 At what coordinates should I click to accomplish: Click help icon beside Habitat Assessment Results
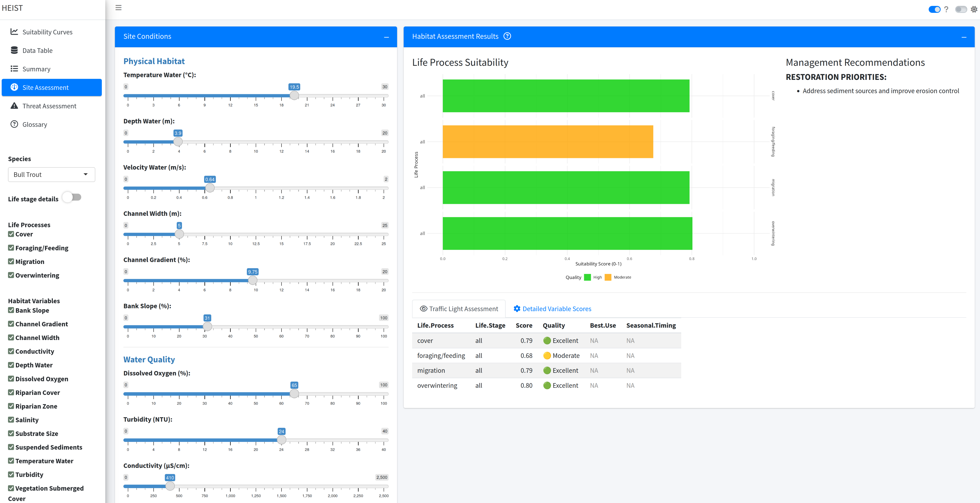(507, 36)
